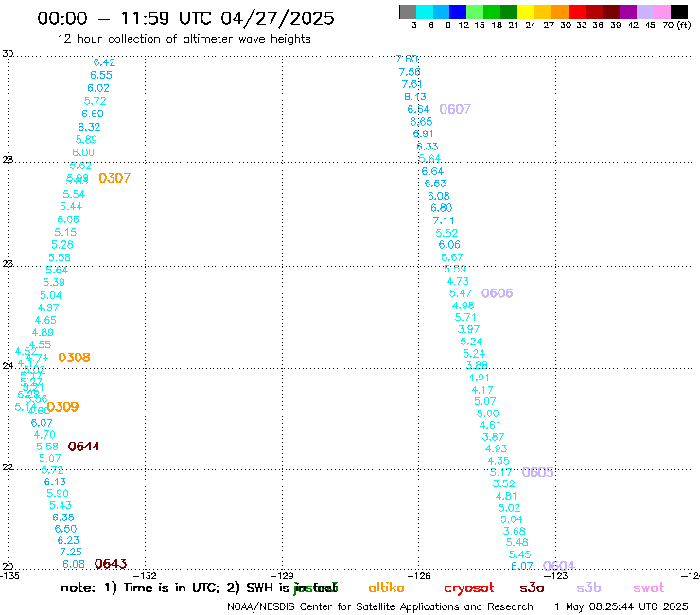The width and height of the screenshot is (700, 615).
Task: Click the lavender 45 ft legend swatch
Action: (x=644, y=11)
